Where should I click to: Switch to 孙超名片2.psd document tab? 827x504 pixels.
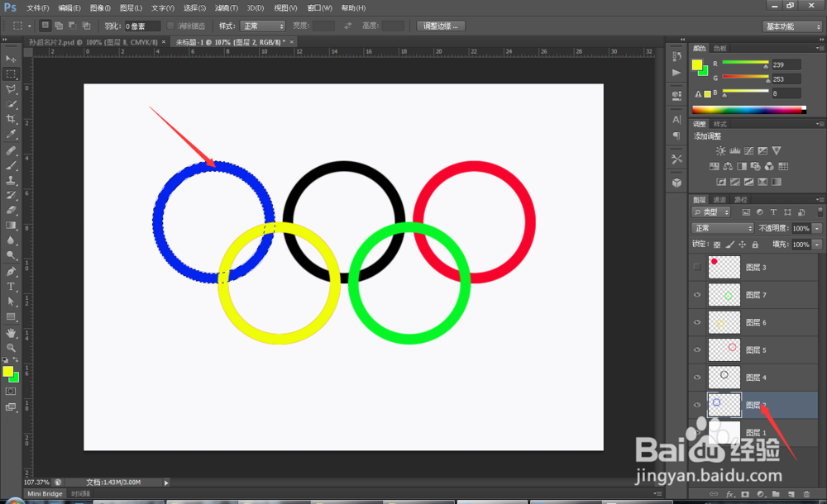[94, 41]
